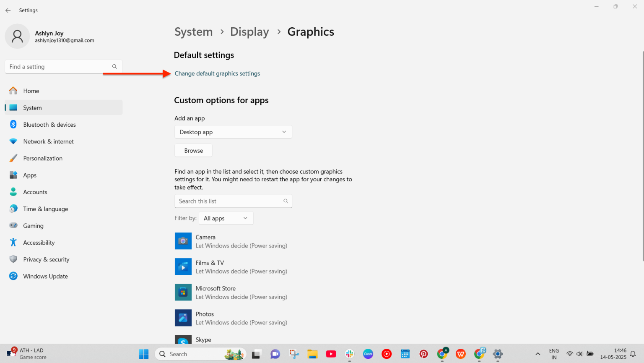This screenshot has width=644, height=363.
Task: Click the Browse button
Action: (x=193, y=150)
